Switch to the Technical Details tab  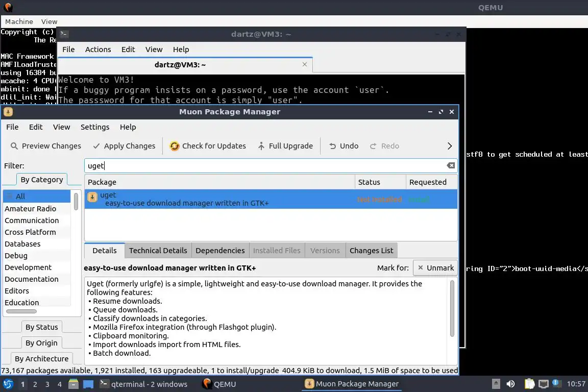[x=158, y=251]
